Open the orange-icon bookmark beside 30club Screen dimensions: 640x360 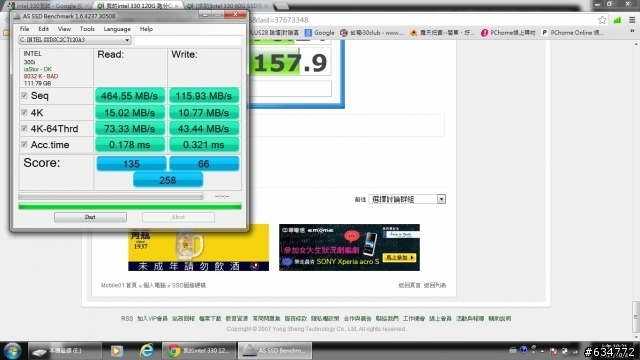442,33
